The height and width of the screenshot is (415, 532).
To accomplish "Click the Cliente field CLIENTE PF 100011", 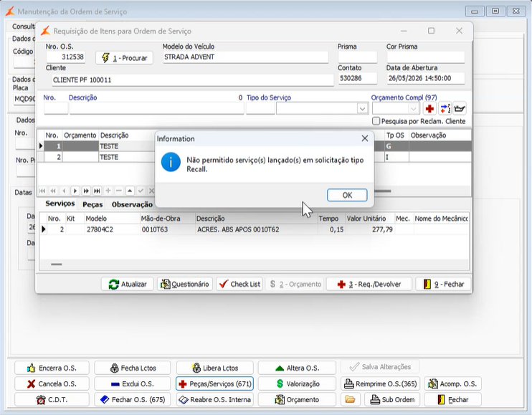I will (193, 80).
